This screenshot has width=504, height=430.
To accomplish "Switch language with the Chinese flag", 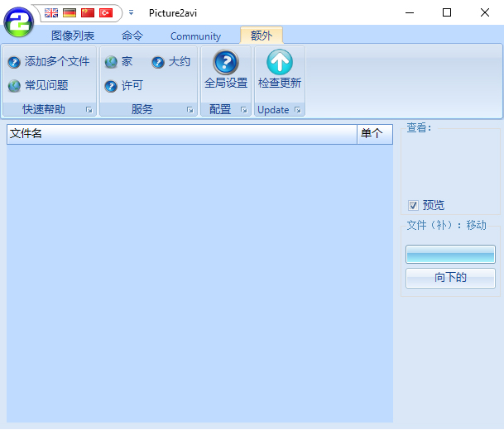I will [x=88, y=13].
